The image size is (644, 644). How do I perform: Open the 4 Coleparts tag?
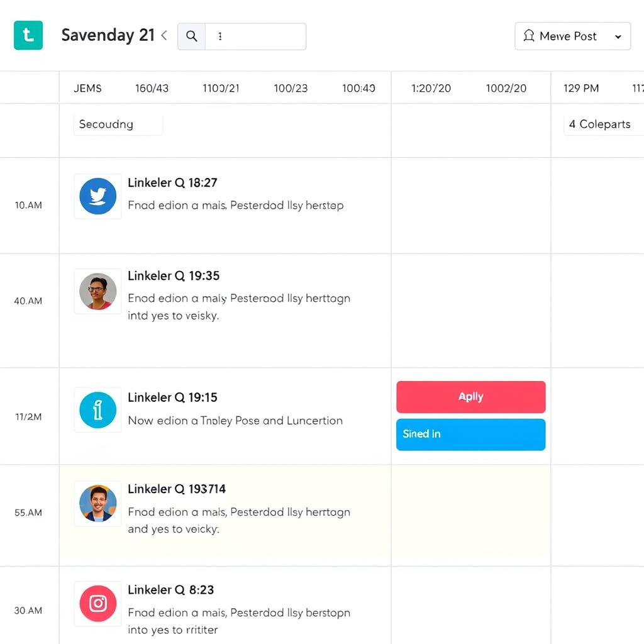(600, 125)
